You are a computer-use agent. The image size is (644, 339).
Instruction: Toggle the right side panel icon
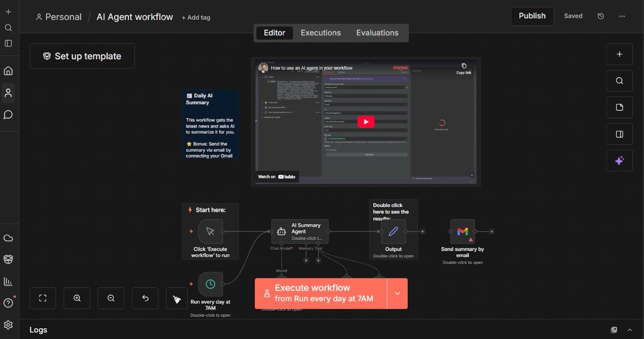tap(619, 134)
